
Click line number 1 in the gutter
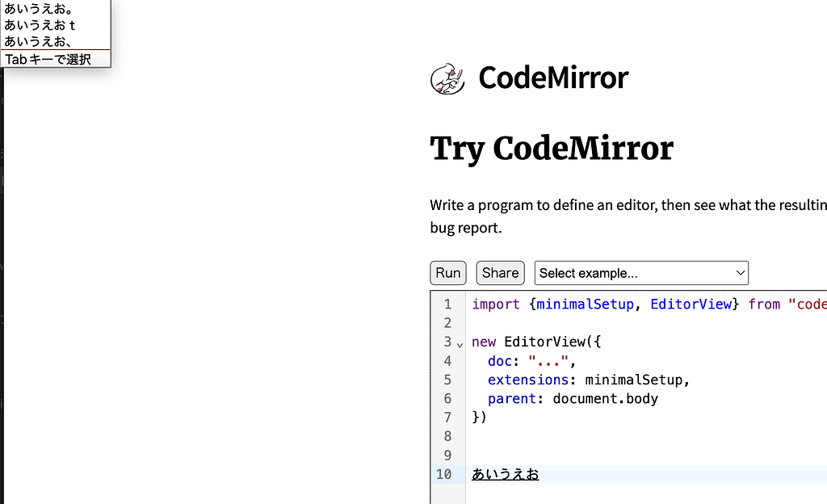click(447, 304)
